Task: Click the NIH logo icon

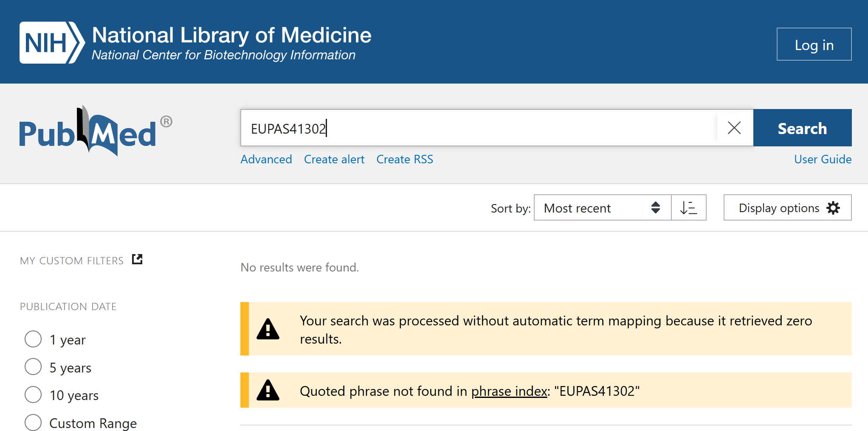Action: pos(51,43)
